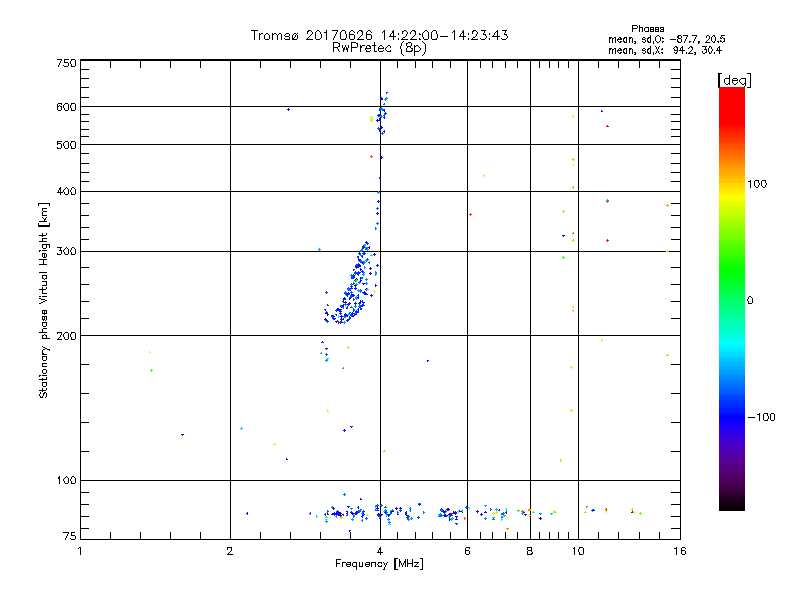Viewport: 800px width, 600px height.
Task: Click the "750" height axis label
Action: point(66,63)
